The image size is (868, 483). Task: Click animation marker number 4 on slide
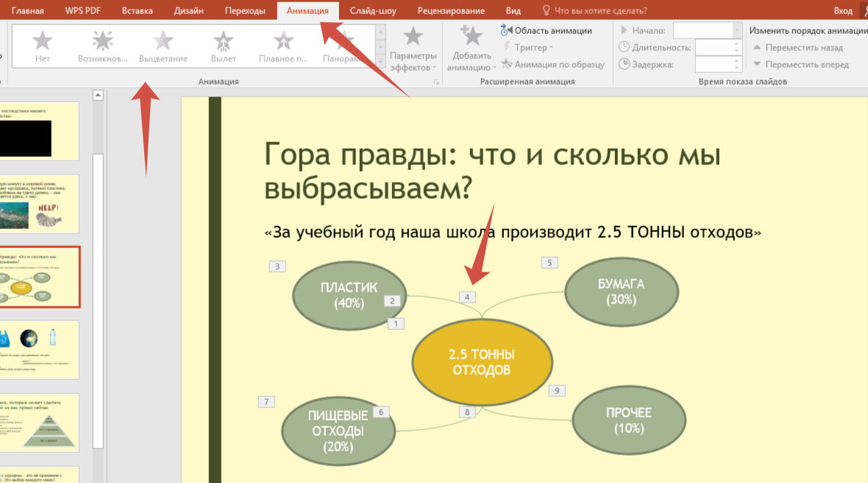tap(467, 297)
